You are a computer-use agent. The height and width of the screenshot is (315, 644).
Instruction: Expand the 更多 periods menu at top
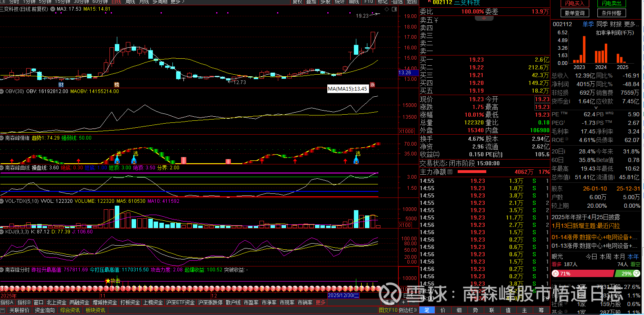coord(178,2)
